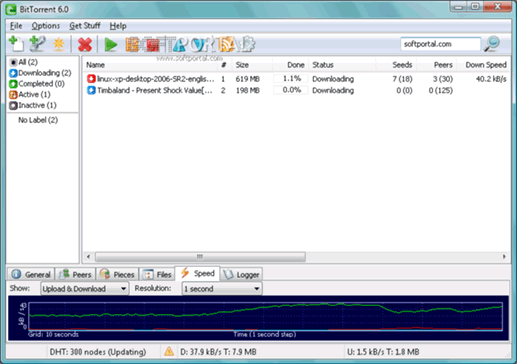Click the Create New Torrent star icon
Viewport: 517px width, 364px height.
pyautogui.click(x=59, y=44)
